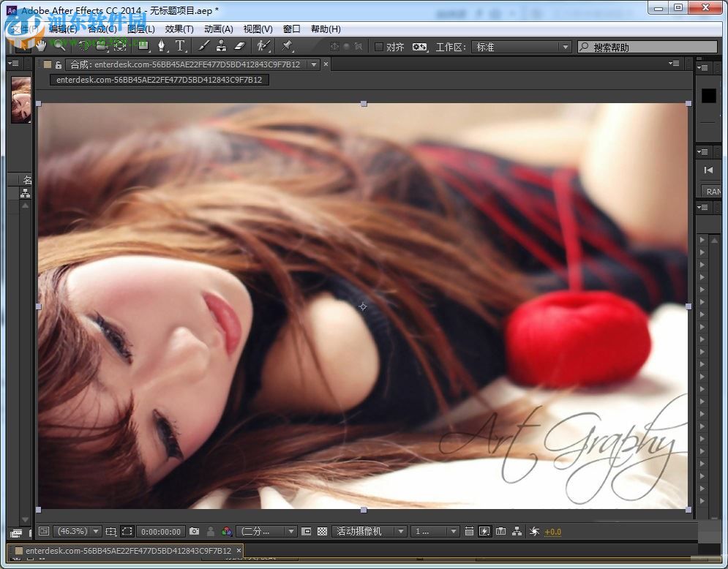The width and height of the screenshot is (728, 569).
Task: Select the Horizontal Type tool
Action: (x=180, y=45)
